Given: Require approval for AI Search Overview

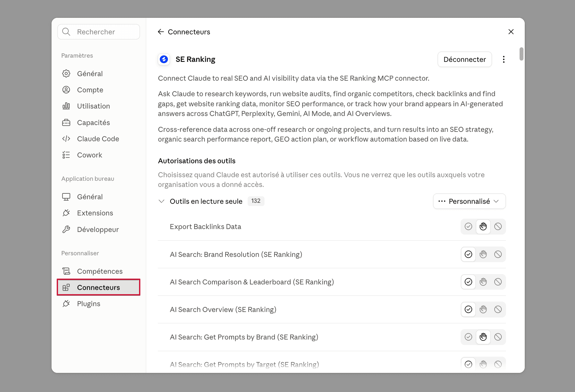Looking at the screenshot, I should tap(483, 309).
